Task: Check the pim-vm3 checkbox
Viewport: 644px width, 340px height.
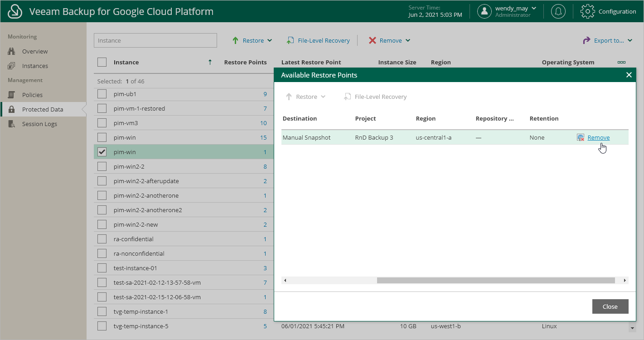Action: click(x=102, y=123)
